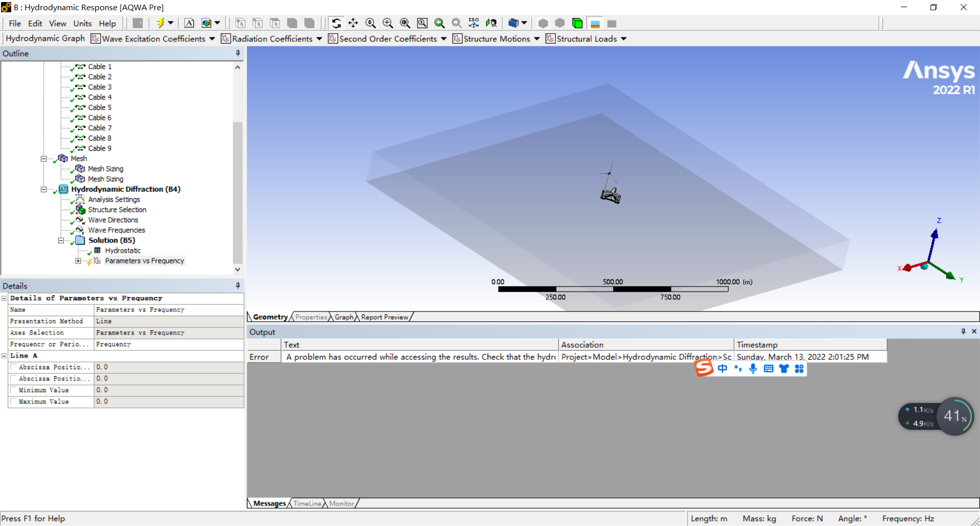
Task: Click the Sogou skin shirt icon
Action: (784, 369)
